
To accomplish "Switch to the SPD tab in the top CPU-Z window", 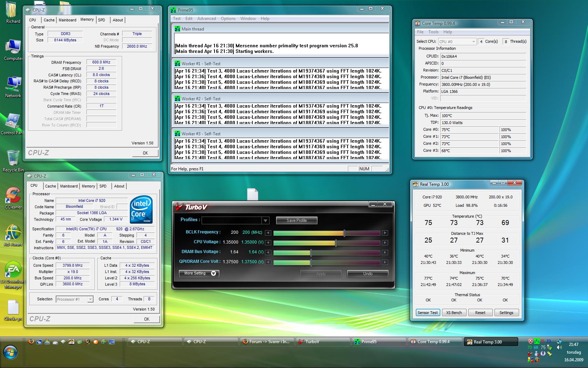I will coord(101,20).
